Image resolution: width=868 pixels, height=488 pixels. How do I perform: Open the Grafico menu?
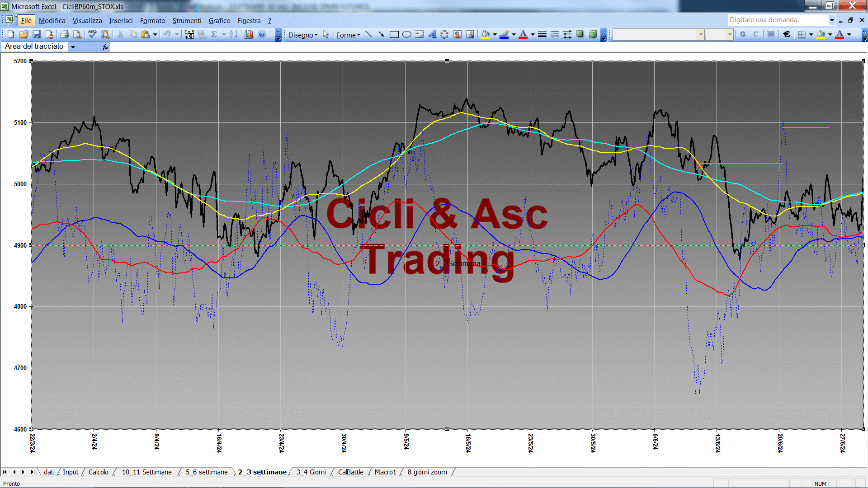pos(219,20)
